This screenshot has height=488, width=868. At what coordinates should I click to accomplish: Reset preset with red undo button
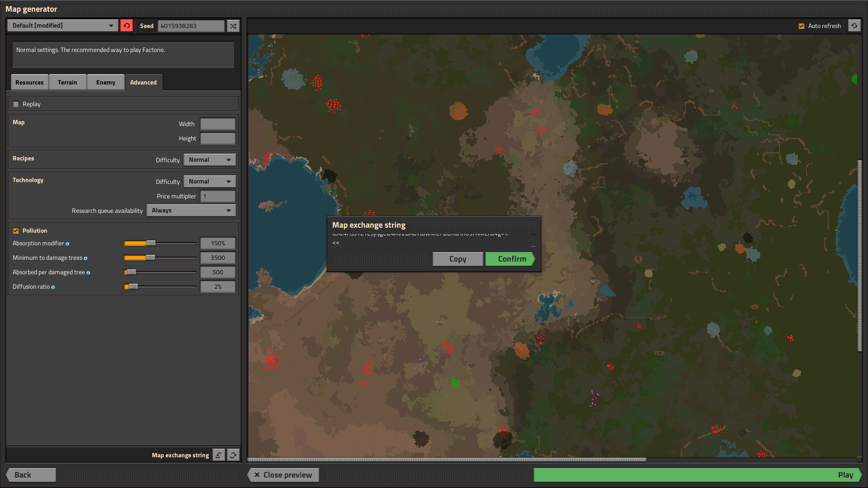[127, 26]
